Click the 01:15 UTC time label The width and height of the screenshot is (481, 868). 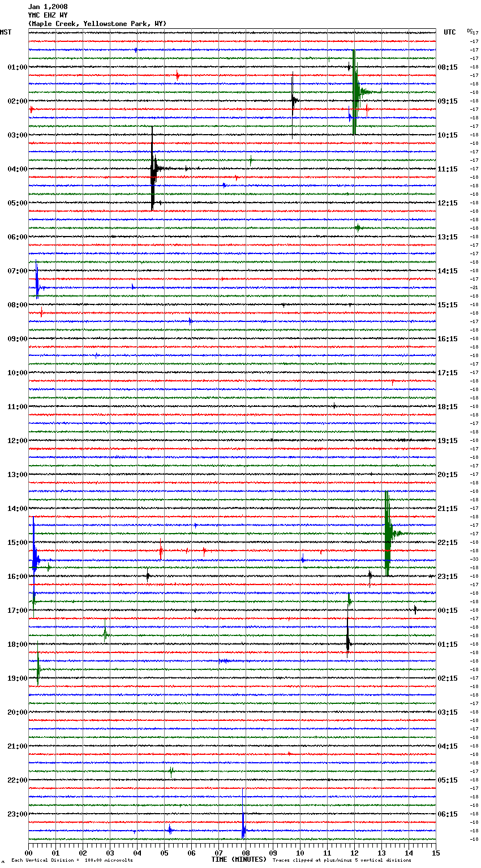tap(448, 644)
